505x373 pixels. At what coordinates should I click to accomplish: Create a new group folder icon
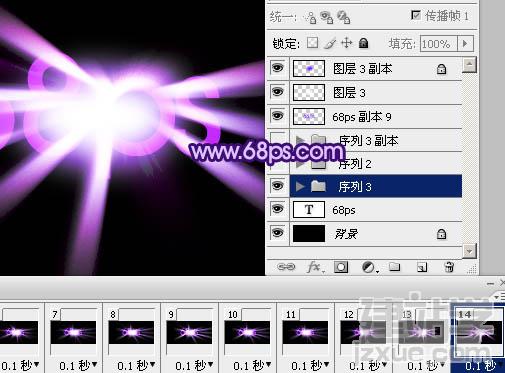[x=395, y=267]
